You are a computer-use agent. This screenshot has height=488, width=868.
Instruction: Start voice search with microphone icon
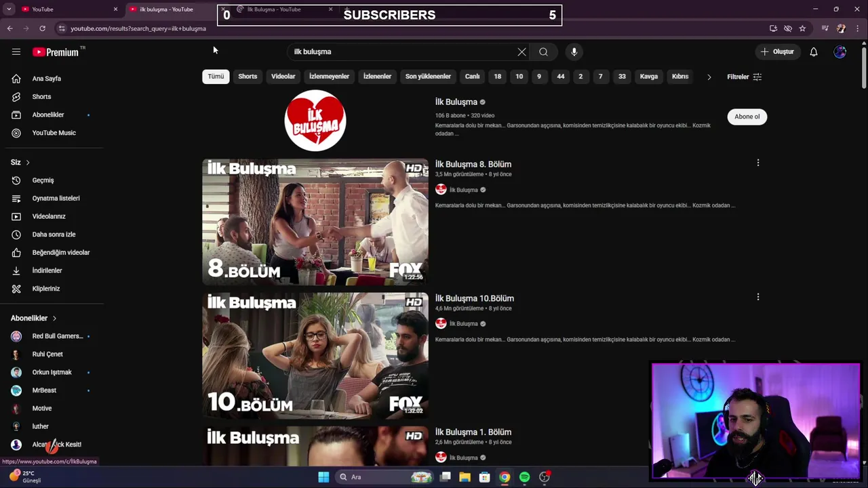pos(574,52)
